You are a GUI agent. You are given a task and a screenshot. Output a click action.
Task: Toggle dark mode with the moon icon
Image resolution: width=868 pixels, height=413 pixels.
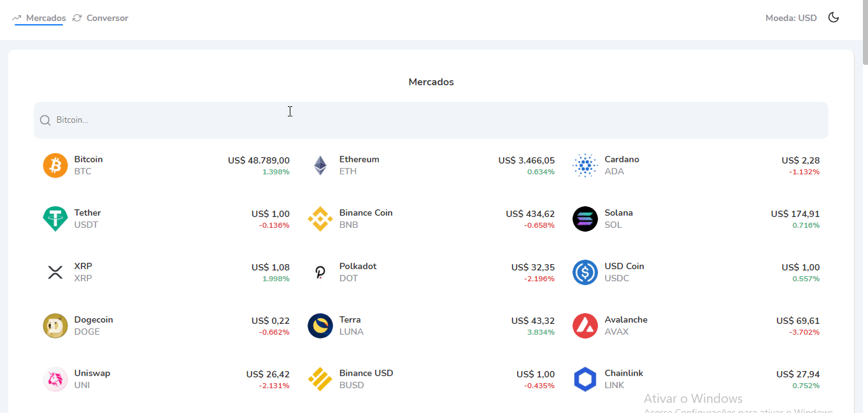(834, 18)
